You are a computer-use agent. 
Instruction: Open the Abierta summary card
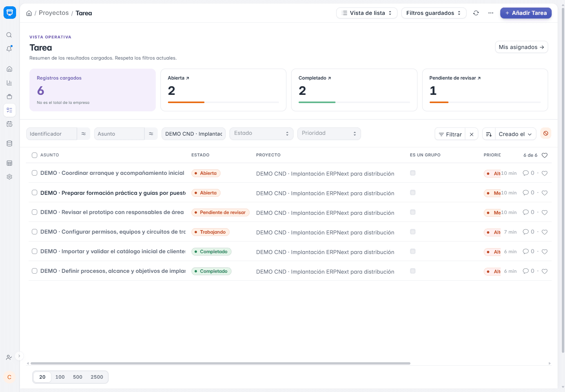point(223,90)
